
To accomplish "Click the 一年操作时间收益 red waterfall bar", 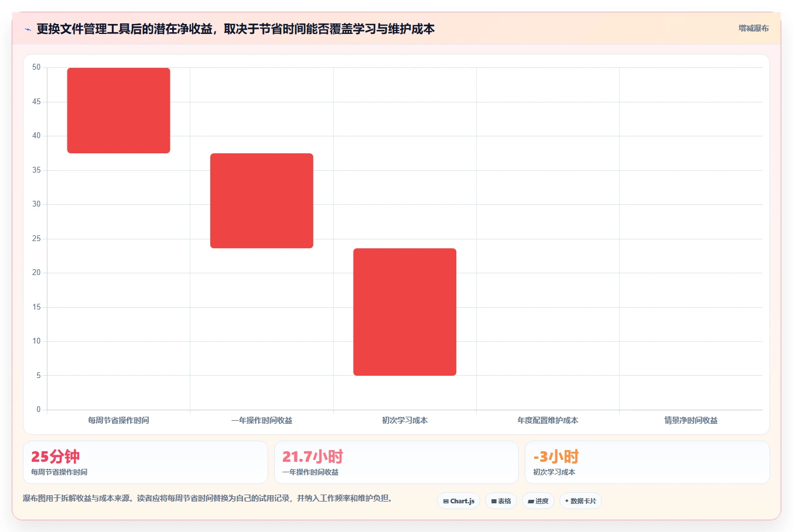I will [x=262, y=201].
